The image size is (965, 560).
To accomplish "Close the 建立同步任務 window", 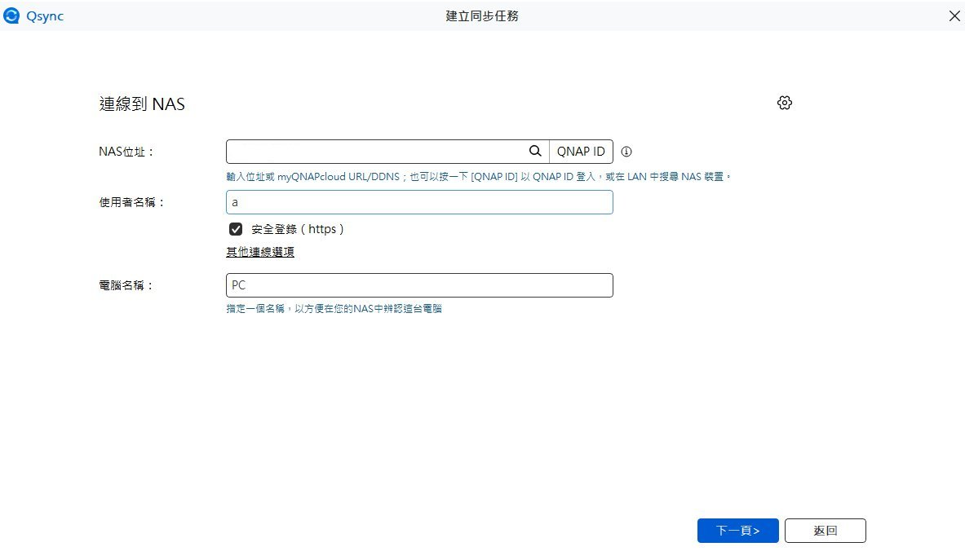I will tap(954, 16).
